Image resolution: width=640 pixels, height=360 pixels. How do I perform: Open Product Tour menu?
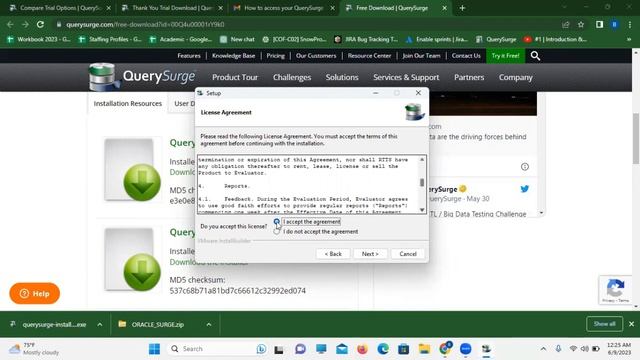(x=235, y=77)
